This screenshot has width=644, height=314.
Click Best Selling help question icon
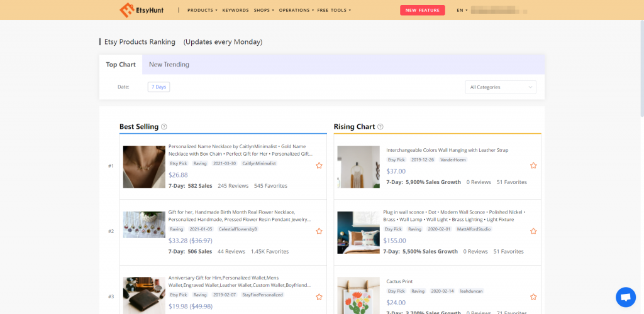(164, 127)
